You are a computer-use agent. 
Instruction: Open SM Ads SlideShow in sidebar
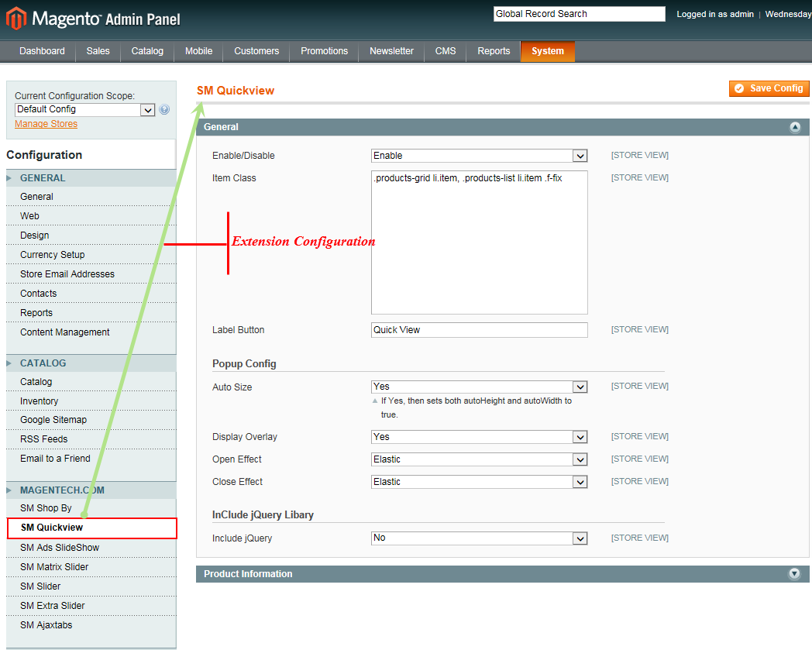click(x=91, y=548)
